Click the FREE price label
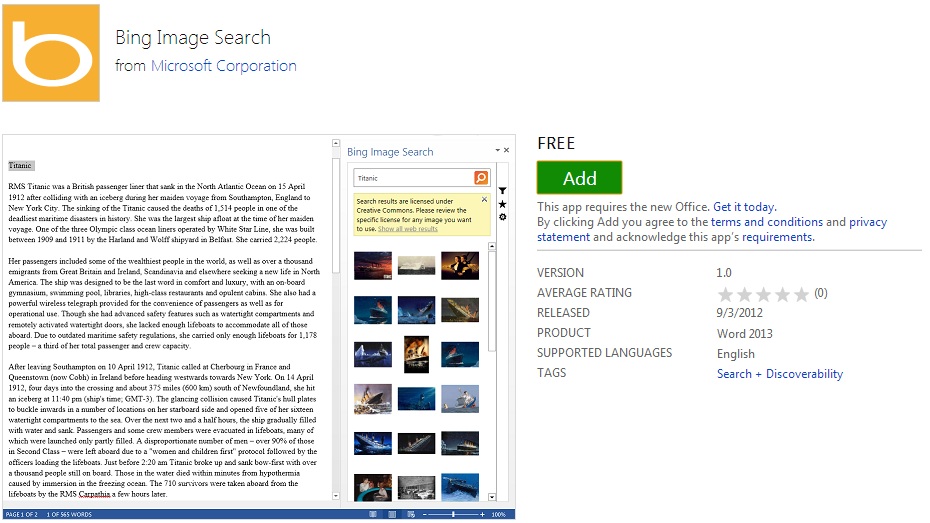The width and height of the screenshot is (930, 523). (556, 143)
